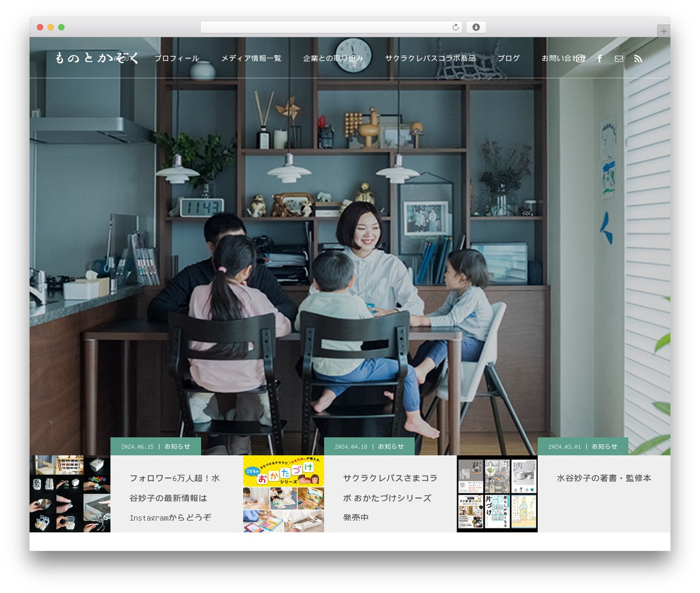Open the お問い合わせ menu item
The height and width of the screenshot is (593, 700).
point(563,58)
